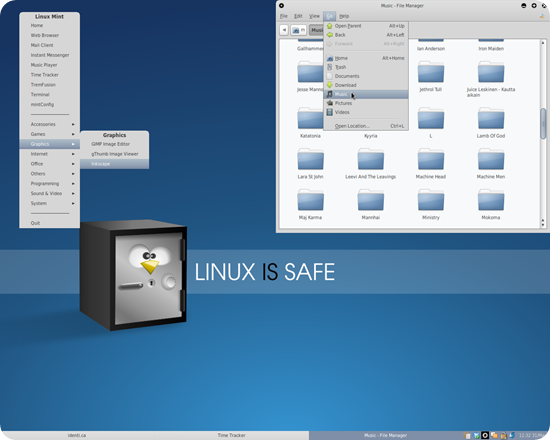Switch to identi.ca in the taskbar
This screenshot has width=550, height=440.
click(77, 435)
